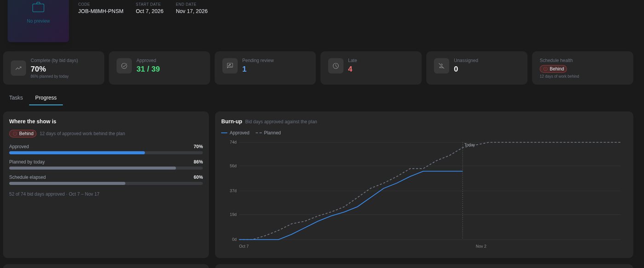Screen dimensions: 644x268
Task: Click the 56d axis label
Action: [233, 166]
